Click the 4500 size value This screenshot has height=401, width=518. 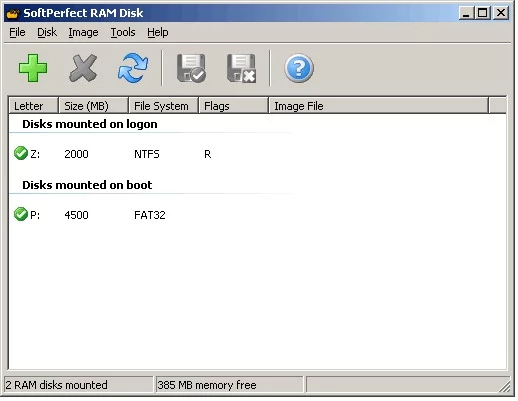point(76,215)
